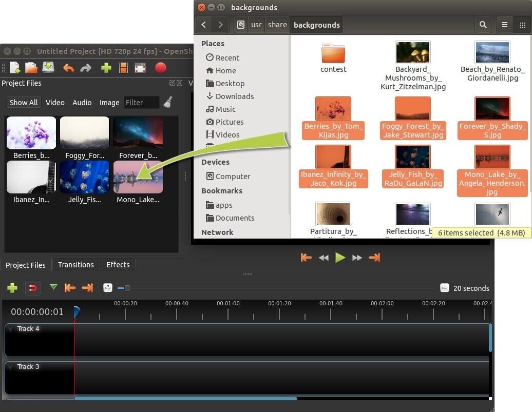Enable the Video filter in Project Files
The width and height of the screenshot is (532, 412).
click(55, 102)
